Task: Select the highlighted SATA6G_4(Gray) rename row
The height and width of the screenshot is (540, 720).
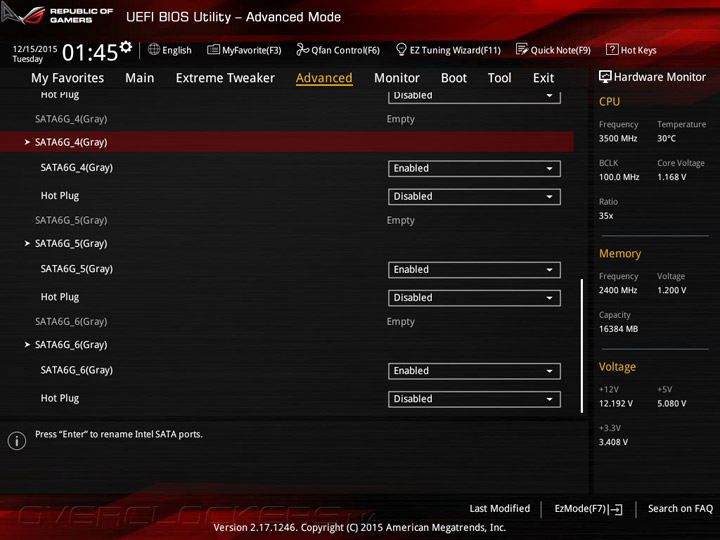Action: click(x=287, y=142)
